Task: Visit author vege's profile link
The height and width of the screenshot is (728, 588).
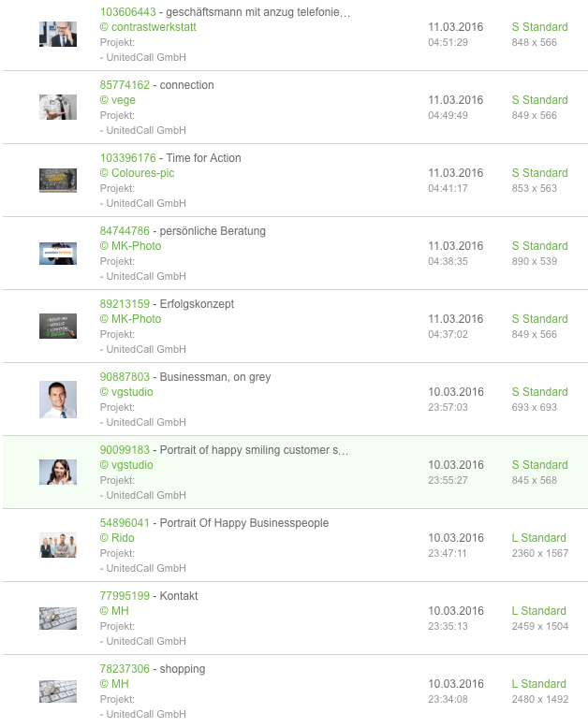Action: coord(118,100)
